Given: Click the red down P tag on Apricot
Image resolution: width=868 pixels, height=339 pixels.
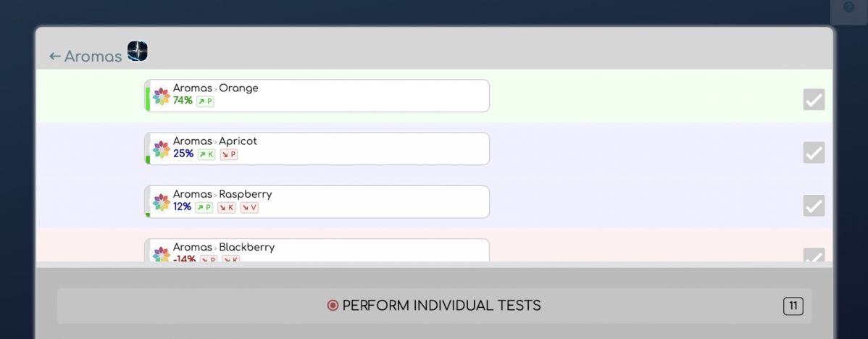Looking at the screenshot, I should click(x=229, y=154).
